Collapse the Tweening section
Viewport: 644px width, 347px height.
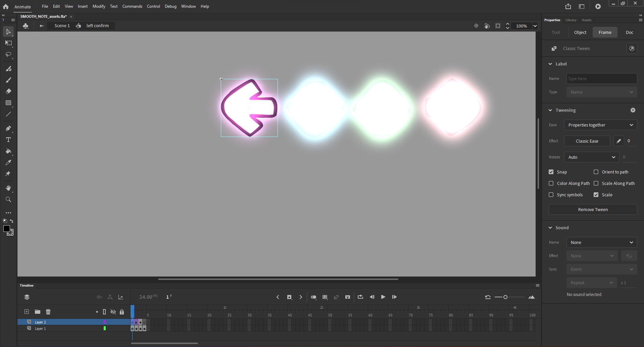[x=550, y=110]
